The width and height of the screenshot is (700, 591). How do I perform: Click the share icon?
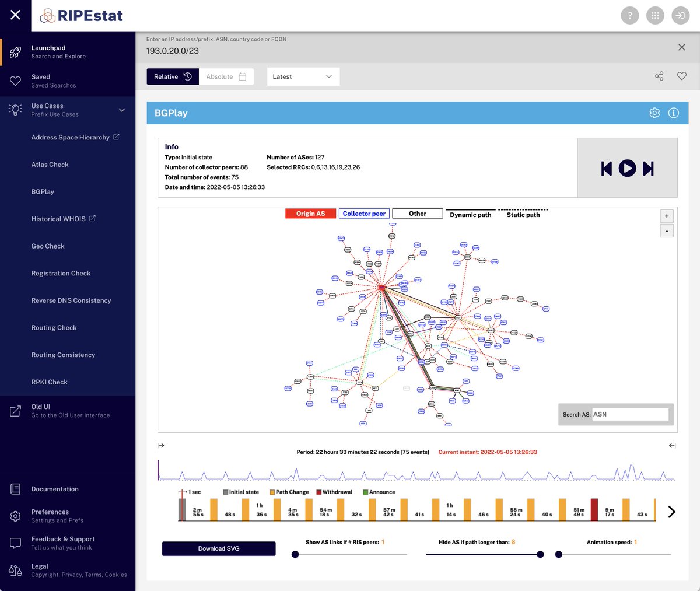pyautogui.click(x=659, y=76)
